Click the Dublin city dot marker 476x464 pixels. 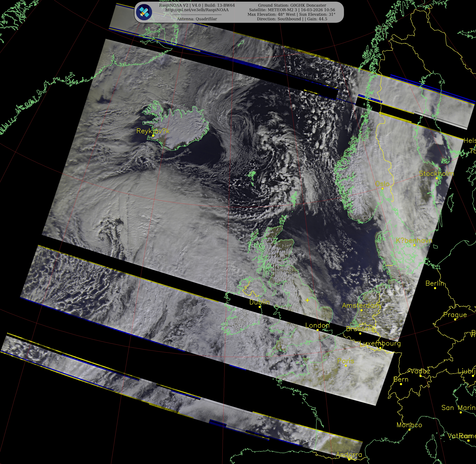pos(260,307)
